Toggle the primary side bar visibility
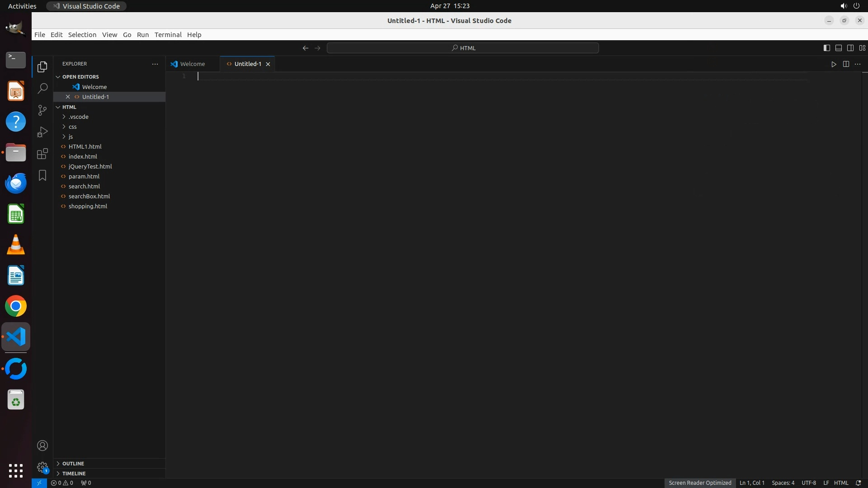The image size is (868, 488). tap(826, 48)
